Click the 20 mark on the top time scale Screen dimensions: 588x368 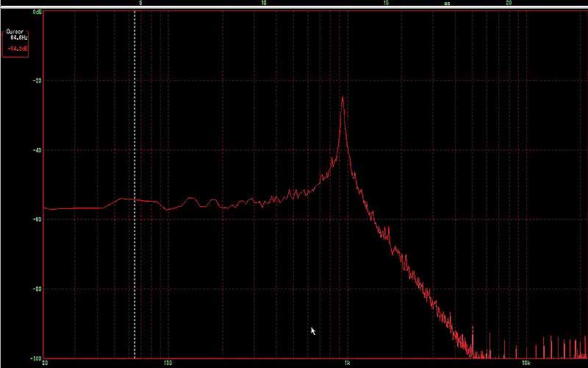click(x=509, y=4)
